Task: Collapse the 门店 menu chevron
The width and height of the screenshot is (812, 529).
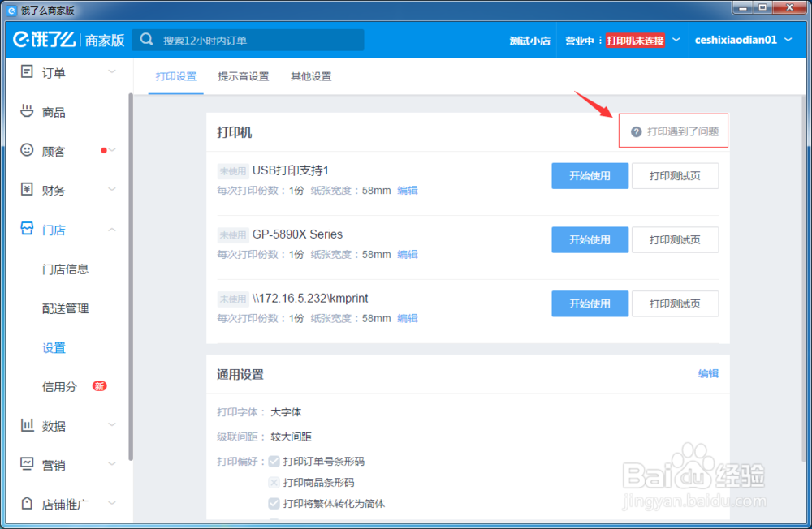Action: [x=112, y=229]
